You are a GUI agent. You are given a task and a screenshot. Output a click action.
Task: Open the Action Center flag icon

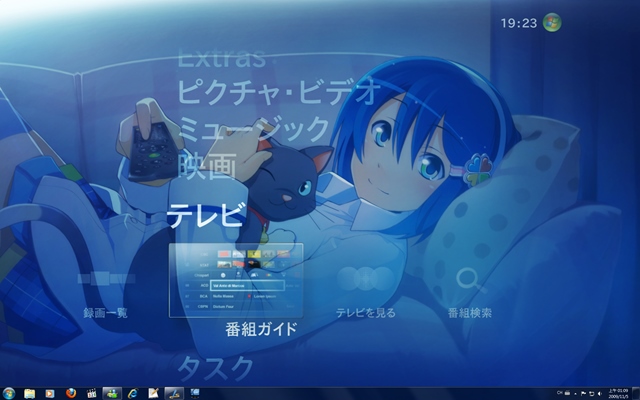tap(583, 393)
